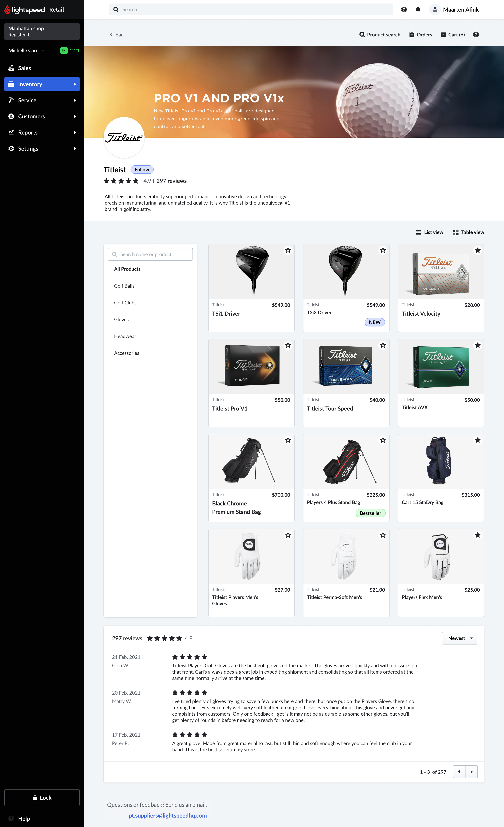Image resolution: width=504 pixels, height=827 pixels.
Task: Click the List view lines icon
Action: 418,232
